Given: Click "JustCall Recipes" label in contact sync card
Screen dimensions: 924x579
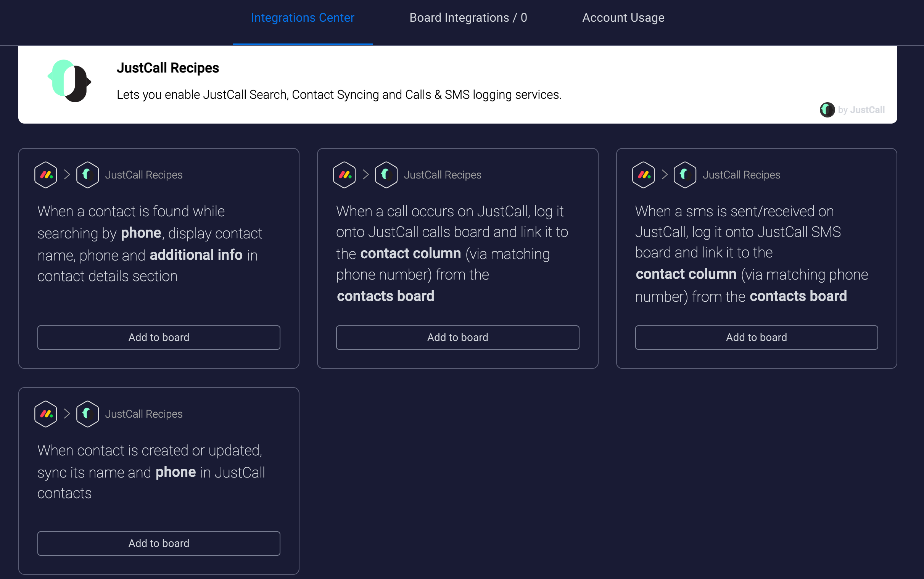Looking at the screenshot, I should (x=143, y=414).
